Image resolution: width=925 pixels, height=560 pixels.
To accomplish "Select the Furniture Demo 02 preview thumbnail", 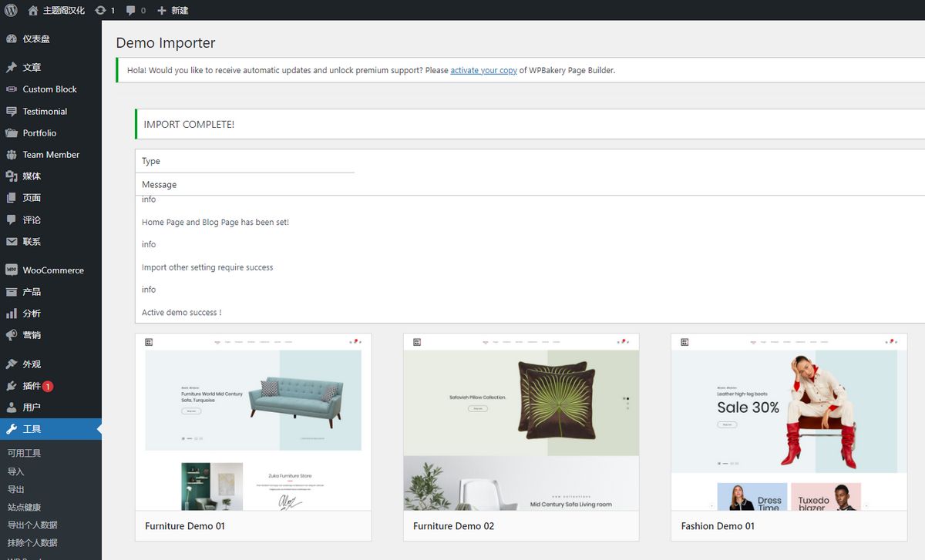I will (x=521, y=422).
